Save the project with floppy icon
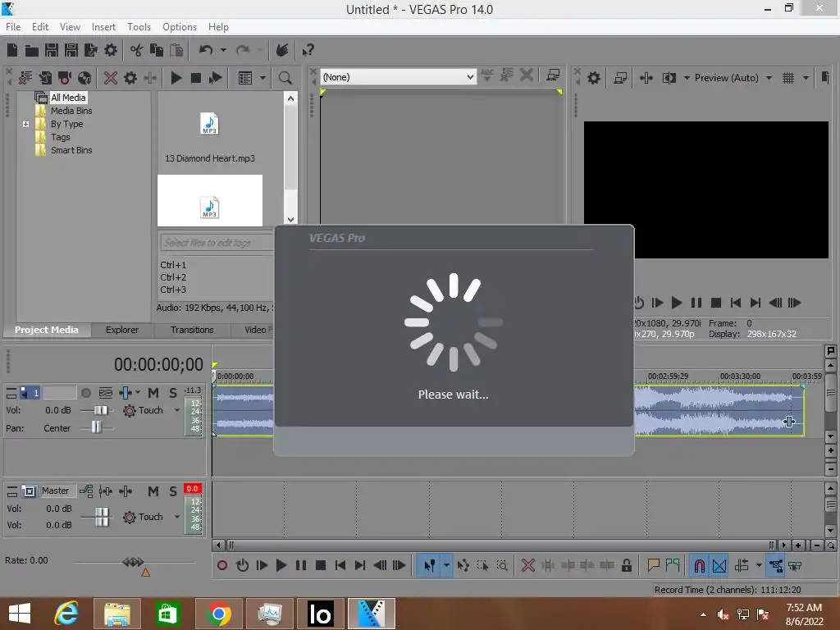The image size is (840, 630). pos(52,50)
